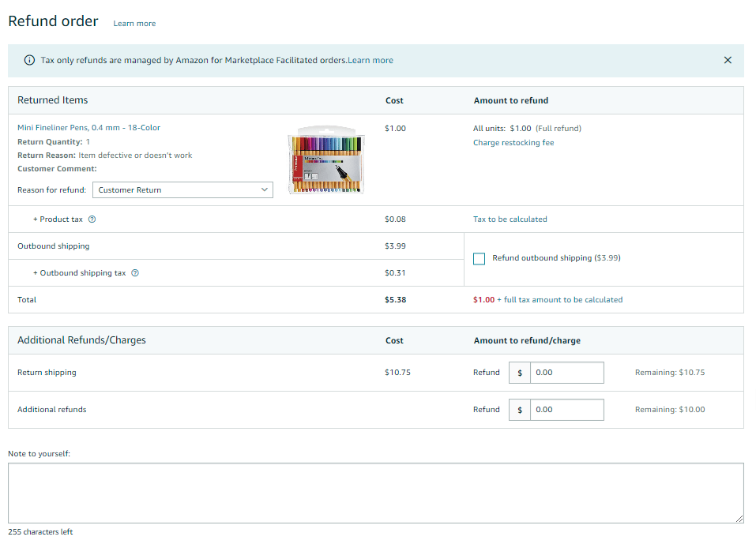Screen dimensions: 756x559
Task: Click 'full tax amount to be calculated' text
Action: (x=563, y=300)
